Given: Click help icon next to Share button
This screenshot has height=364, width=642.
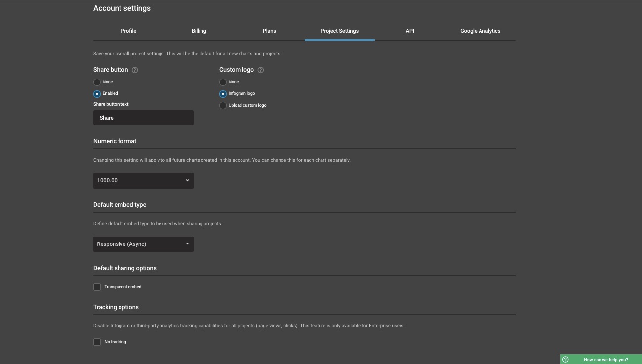Looking at the screenshot, I should point(135,70).
